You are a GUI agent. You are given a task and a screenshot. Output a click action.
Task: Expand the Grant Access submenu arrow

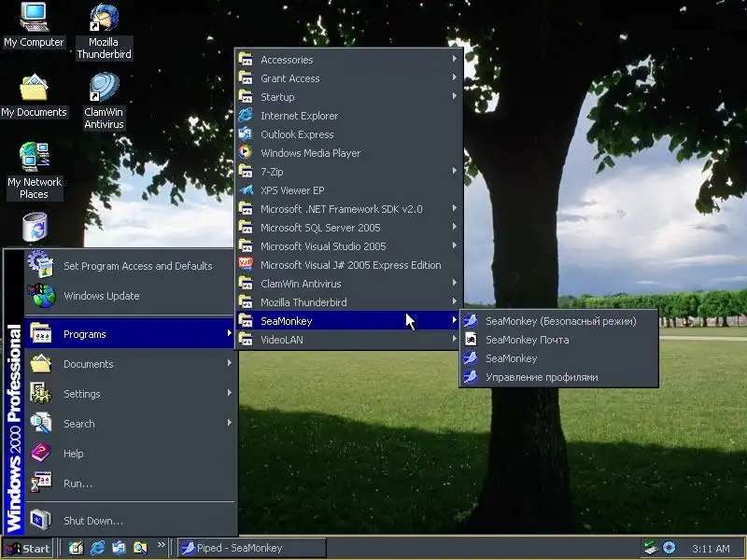(455, 77)
